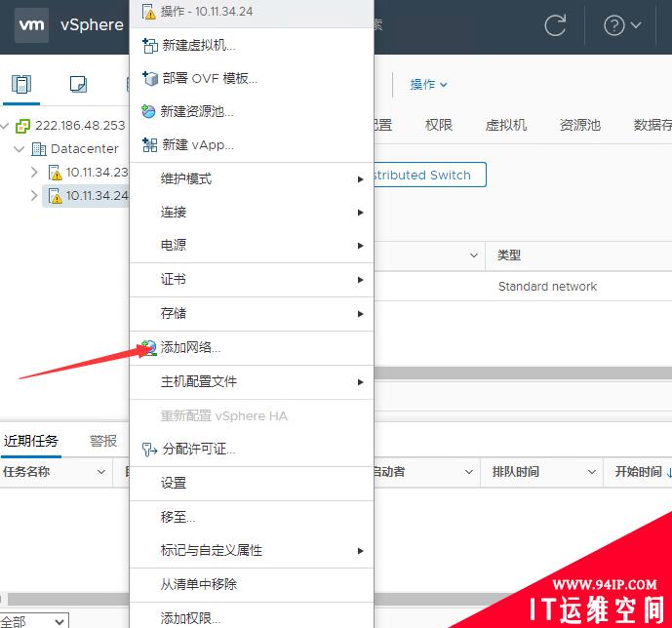Viewport: 672px width, 628px height.
Task: Click vSphere title link
Action: tap(92, 24)
